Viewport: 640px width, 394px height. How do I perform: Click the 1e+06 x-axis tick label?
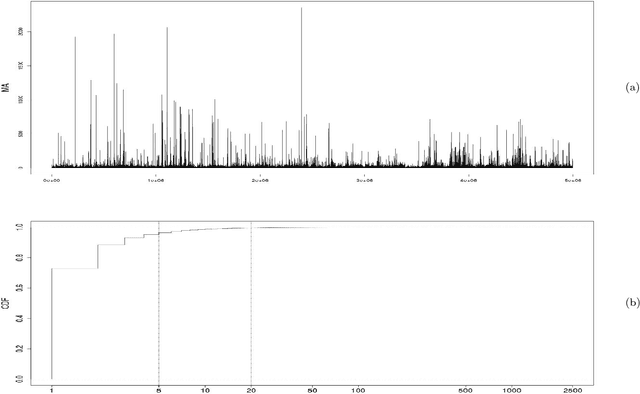156,180
